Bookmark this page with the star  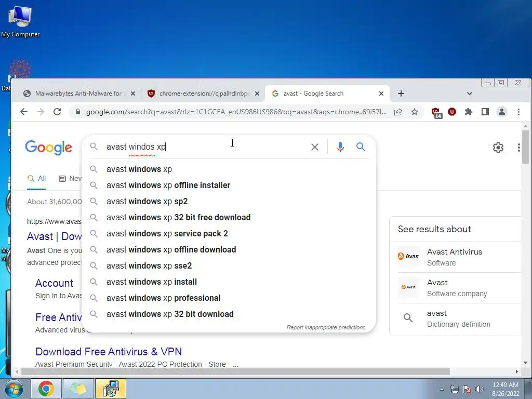(414, 112)
